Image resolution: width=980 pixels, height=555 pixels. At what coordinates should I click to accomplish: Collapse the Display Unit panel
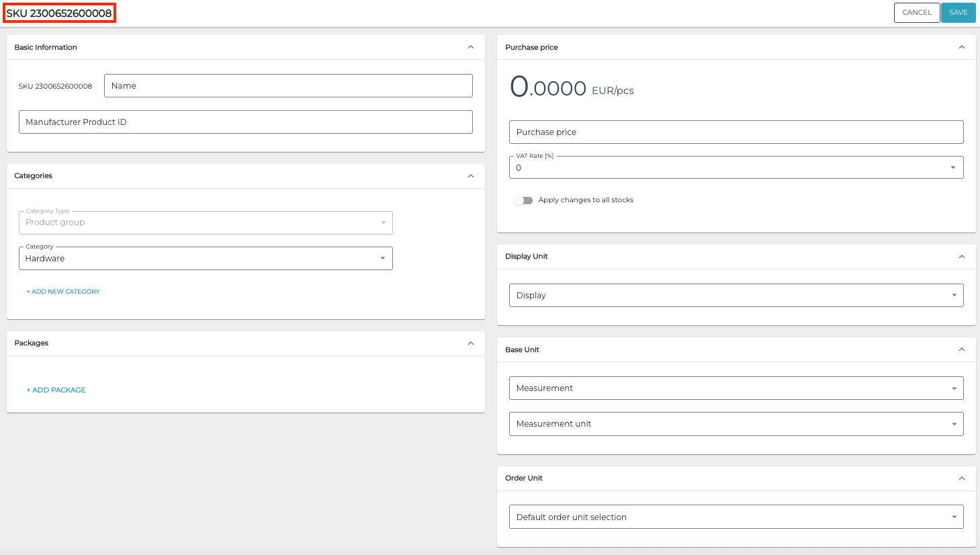coord(961,257)
